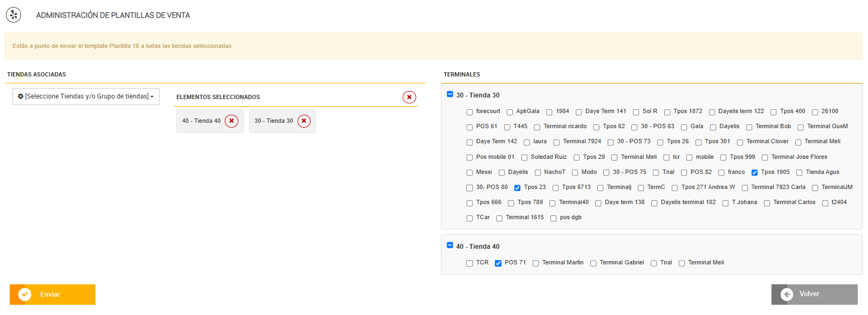Check the Terminal Clover checkbox
The height and width of the screenshot is (315, 868).
tap(740, 142)
